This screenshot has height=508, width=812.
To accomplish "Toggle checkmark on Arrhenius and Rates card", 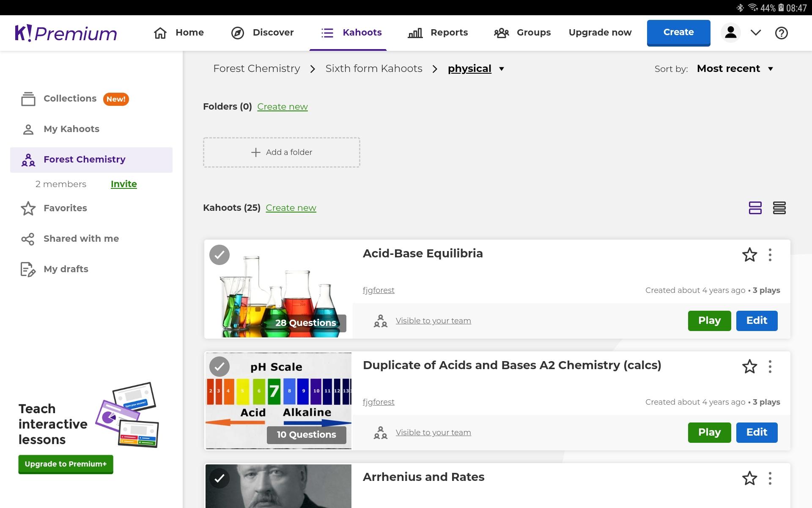I will coord(219,478).
